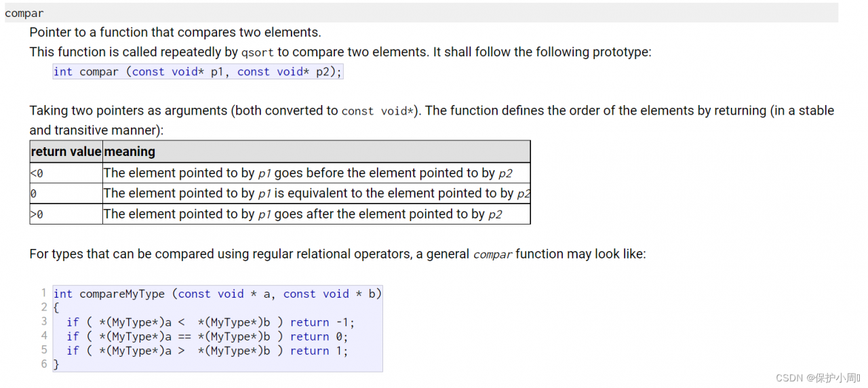Click the 'return value' table header

66,152
